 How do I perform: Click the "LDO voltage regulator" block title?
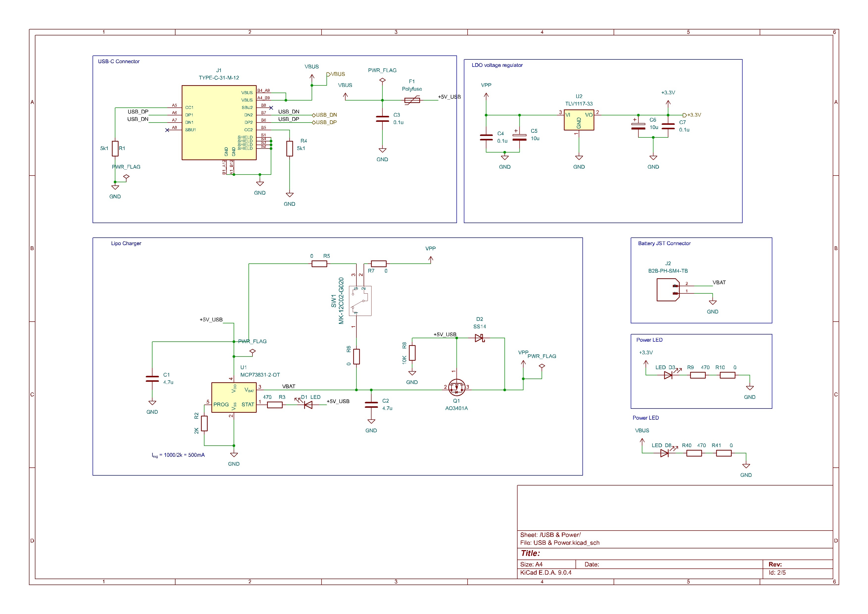pos(497,65)
